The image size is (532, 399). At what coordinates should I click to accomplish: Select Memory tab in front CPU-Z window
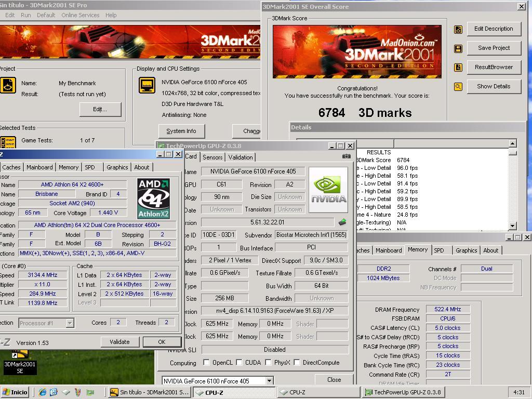coord(69,167)
